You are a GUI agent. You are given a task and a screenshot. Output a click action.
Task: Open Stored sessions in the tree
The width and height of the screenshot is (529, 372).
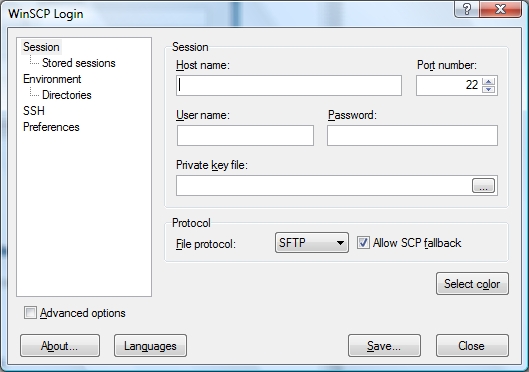79,63
